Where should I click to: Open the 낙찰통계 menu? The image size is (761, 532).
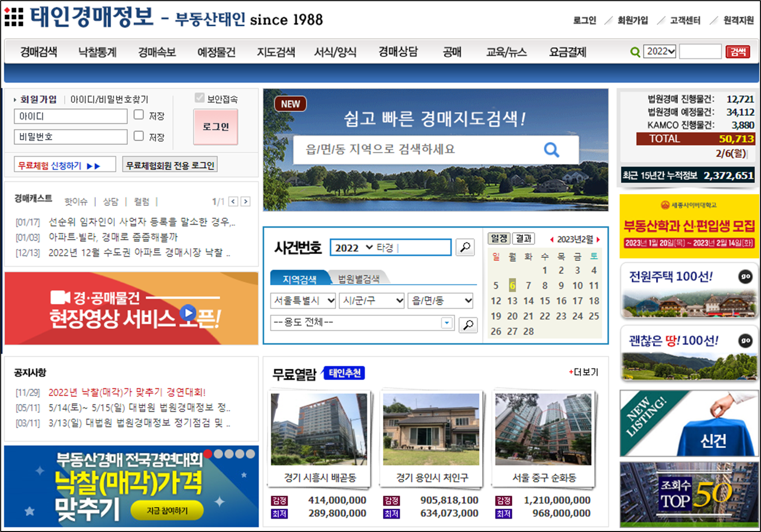click(x=98, y=52)
